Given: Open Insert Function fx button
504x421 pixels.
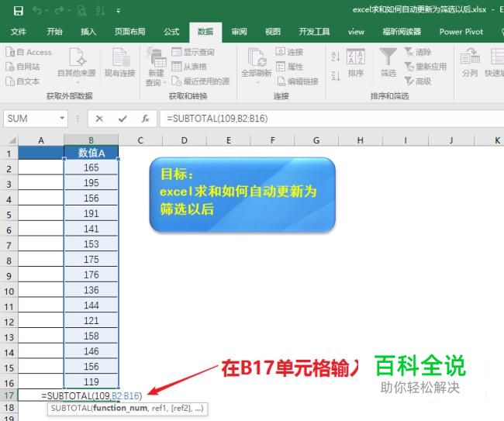Looking at the screenshot, I should [145, 119].
